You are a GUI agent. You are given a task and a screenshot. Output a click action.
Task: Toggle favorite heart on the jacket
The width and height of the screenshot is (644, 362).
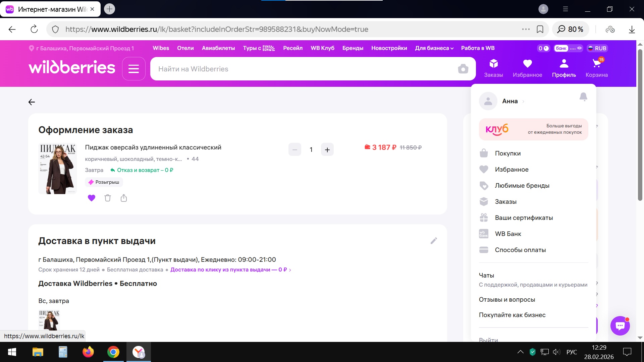(92, 198)
